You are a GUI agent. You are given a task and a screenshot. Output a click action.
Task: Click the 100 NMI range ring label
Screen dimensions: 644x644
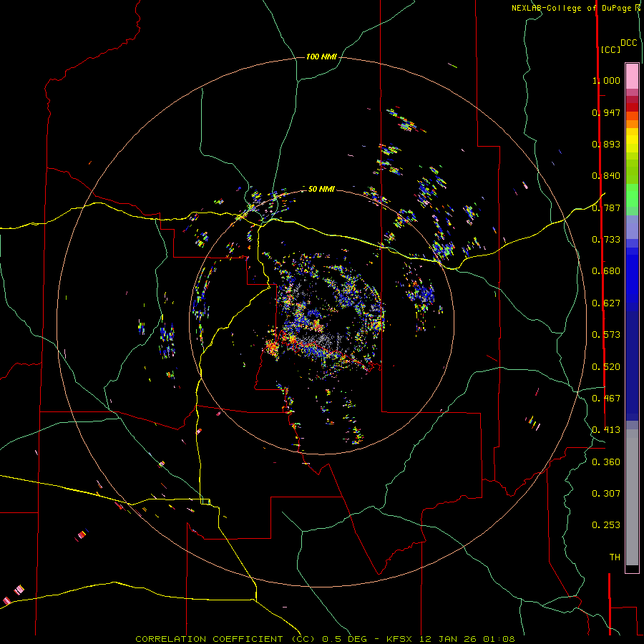point(321,57)
